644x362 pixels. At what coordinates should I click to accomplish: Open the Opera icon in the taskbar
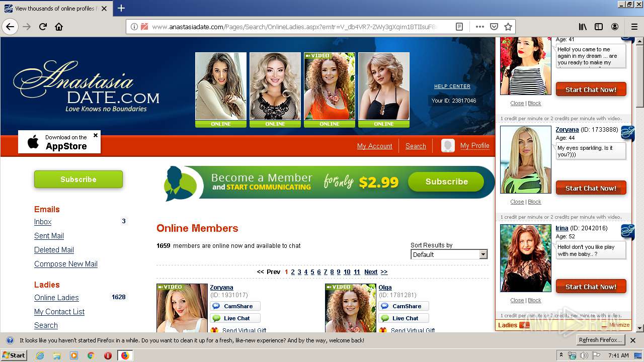coord(108,355)
